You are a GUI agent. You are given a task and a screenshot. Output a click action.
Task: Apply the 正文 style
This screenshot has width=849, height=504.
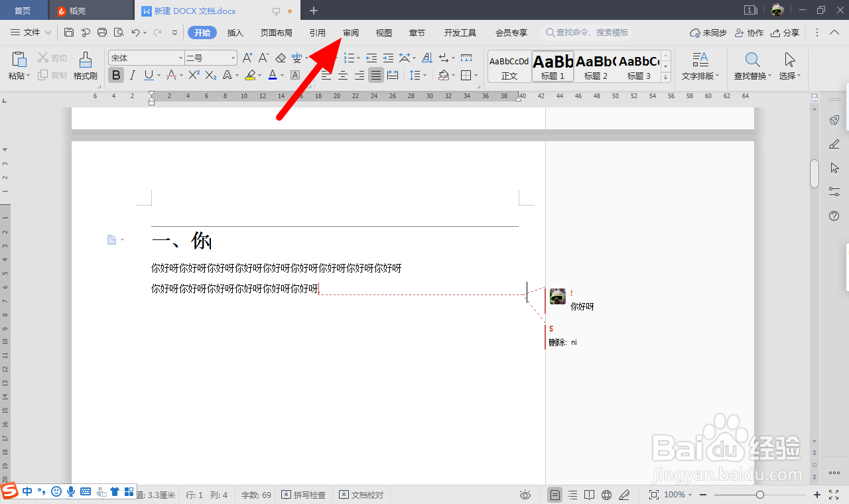click(x=509, y=66)
